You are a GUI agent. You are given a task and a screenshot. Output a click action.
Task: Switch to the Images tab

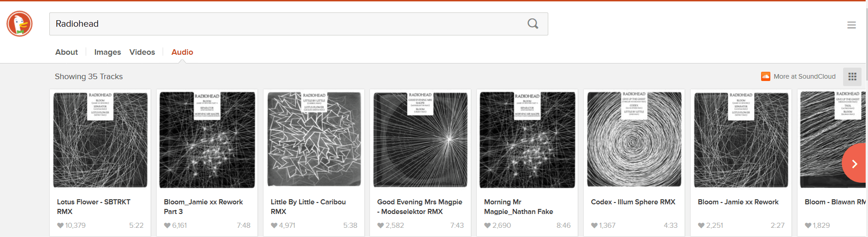point(107,52)
